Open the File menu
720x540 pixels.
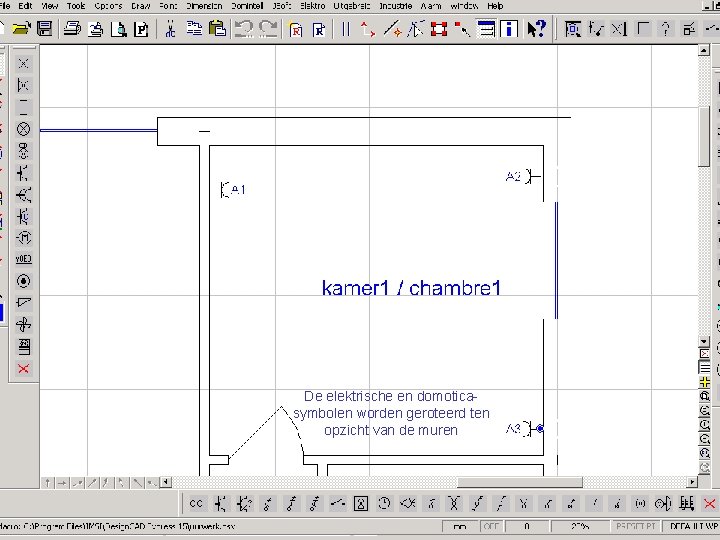(x=5, y=6)
